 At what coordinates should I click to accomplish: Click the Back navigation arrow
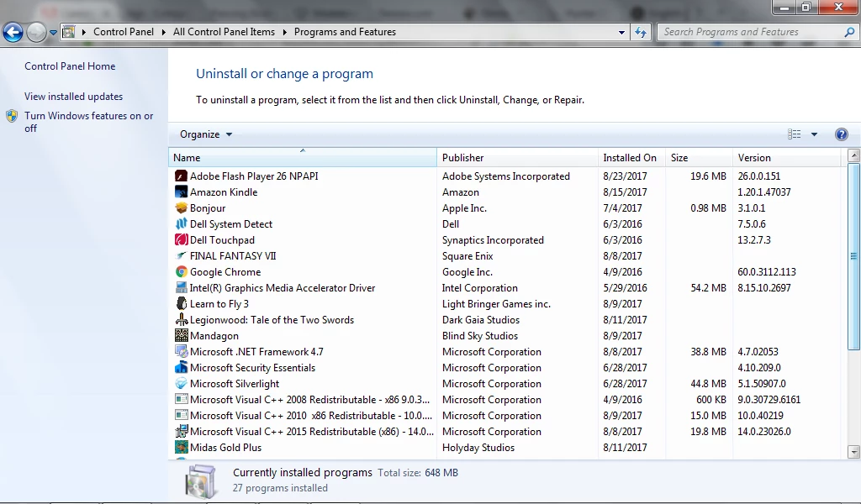(13, 33)
